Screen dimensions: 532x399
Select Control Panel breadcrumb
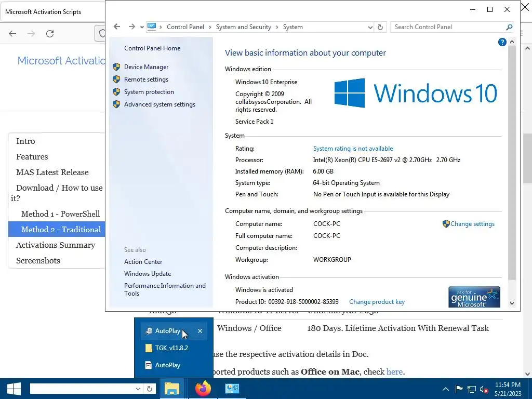(x=185, y=27)
